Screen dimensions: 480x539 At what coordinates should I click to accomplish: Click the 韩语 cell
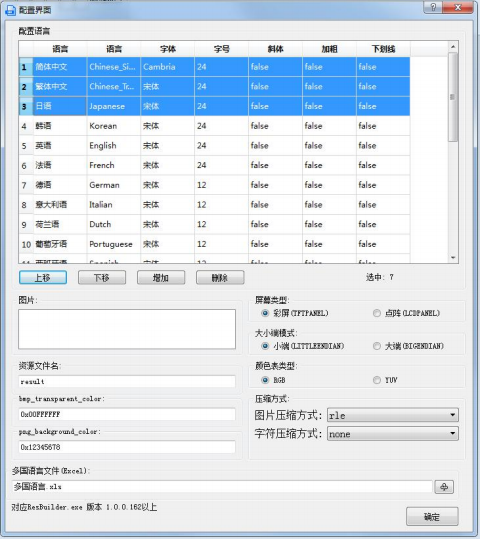click(60, 126)
